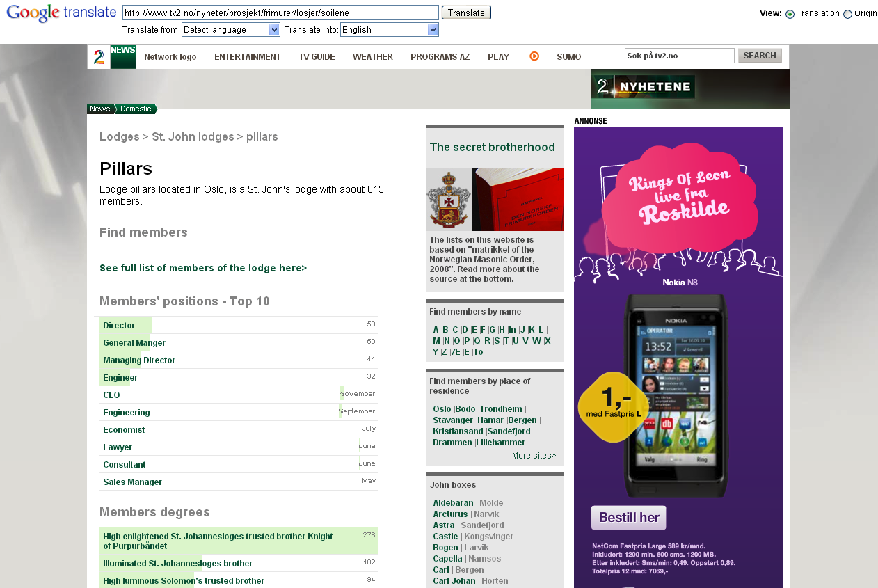878x588 pixels.
Task: Open The secret brotherhood heading link
Action: [x=492, y=147]
